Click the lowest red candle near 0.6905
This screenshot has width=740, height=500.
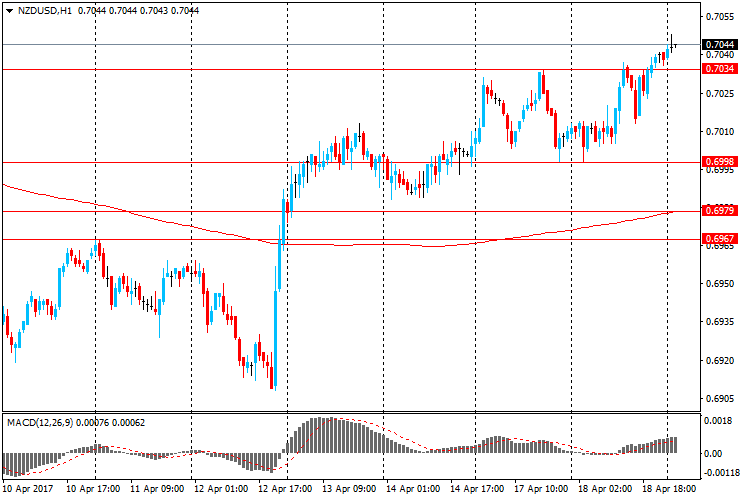coord(272,378)
